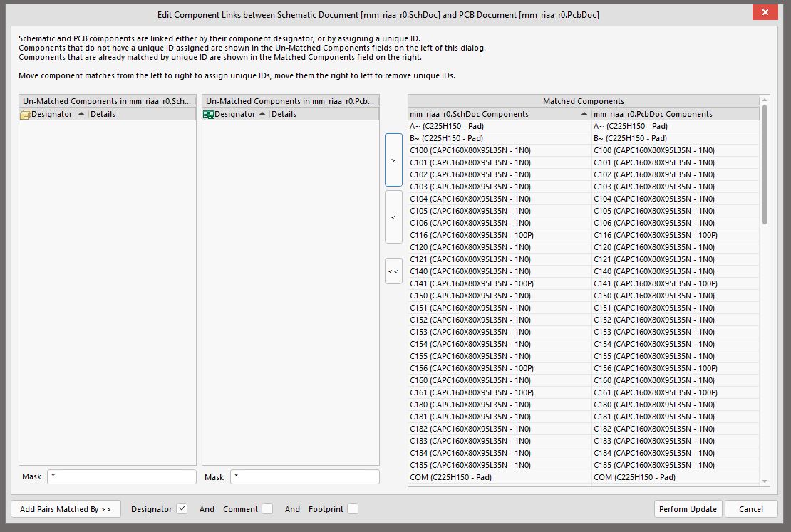
Task: Click the move right '>' arrow button
Action: coord(393,160)
